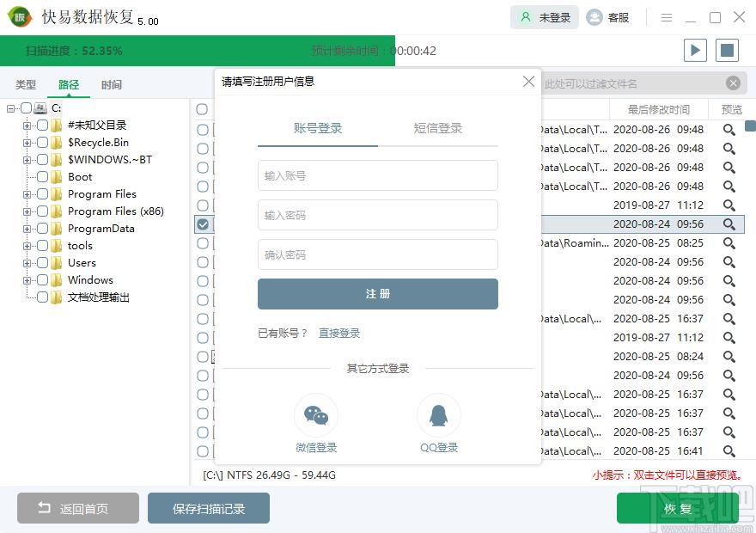Focus the 输入密码 field
The width and height of the screenshot is (756, 533).
(377, 215)
